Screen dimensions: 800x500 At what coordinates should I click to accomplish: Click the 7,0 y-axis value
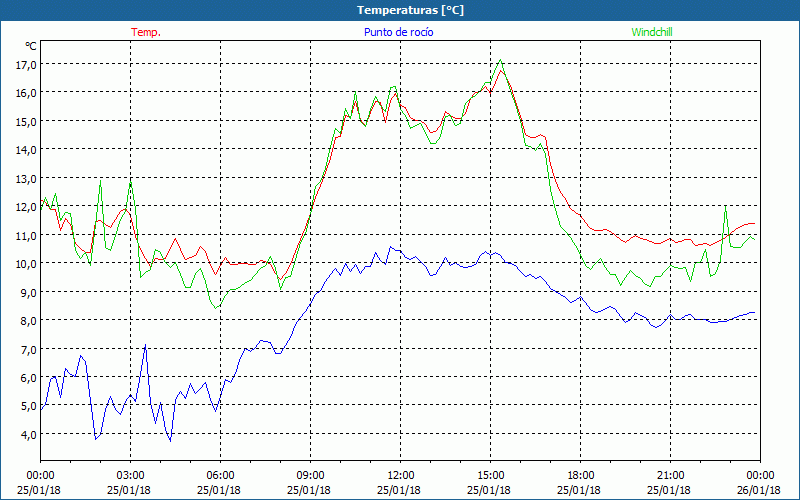coord(29,349)
